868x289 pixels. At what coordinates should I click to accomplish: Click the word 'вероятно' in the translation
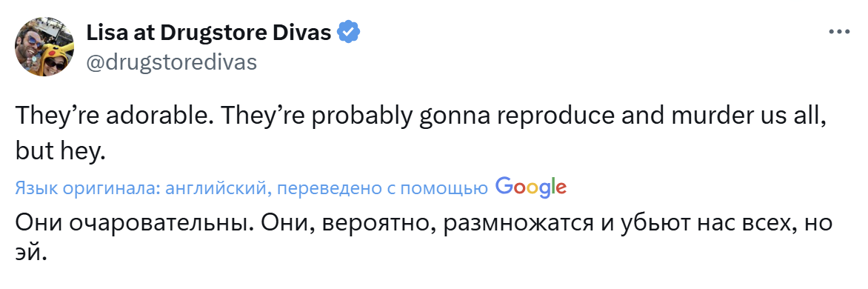pyautogui.click(x=378, y=225)
